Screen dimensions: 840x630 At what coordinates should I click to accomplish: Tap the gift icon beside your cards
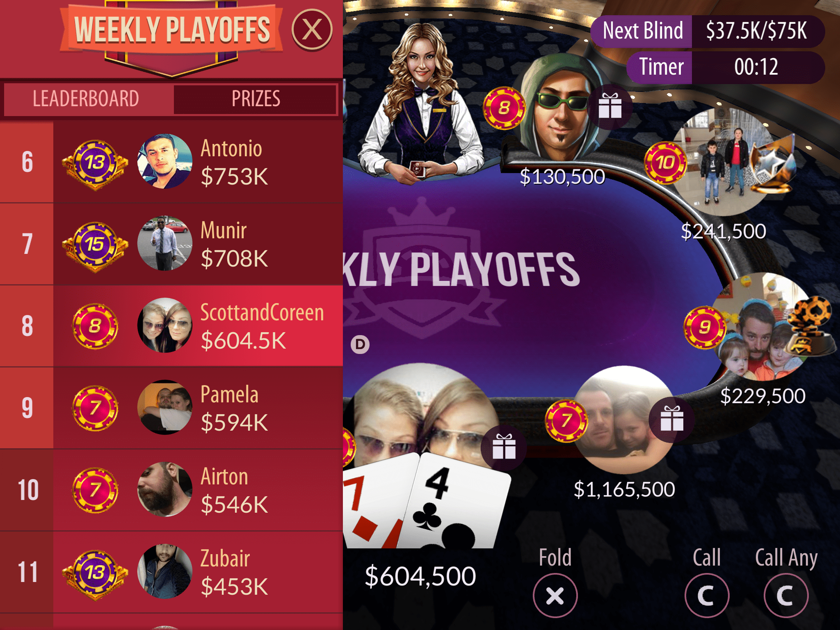(x=504, y=447)
